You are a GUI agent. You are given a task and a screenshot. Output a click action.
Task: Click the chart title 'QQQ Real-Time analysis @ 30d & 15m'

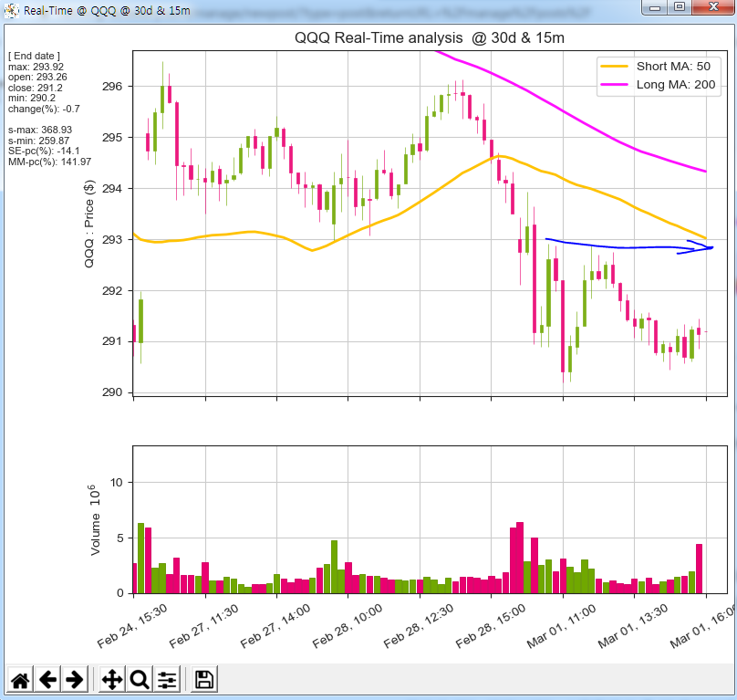click(x=429, y=38)
